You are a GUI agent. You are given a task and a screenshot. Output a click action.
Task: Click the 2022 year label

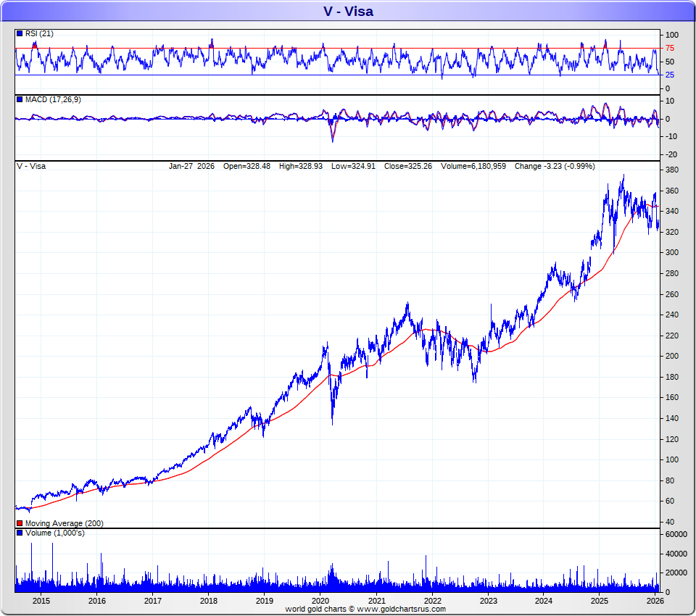click(432, 601)
